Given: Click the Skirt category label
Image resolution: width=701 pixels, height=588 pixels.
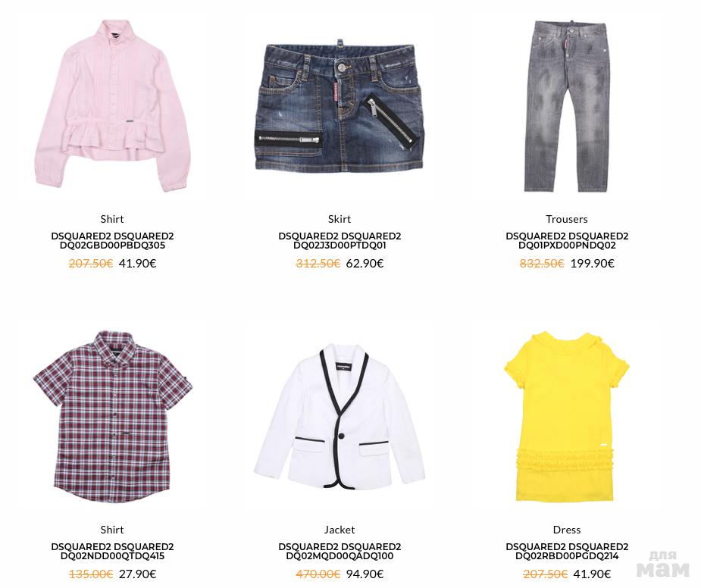Looking at the screenshot, I should [x=340, y=219].
